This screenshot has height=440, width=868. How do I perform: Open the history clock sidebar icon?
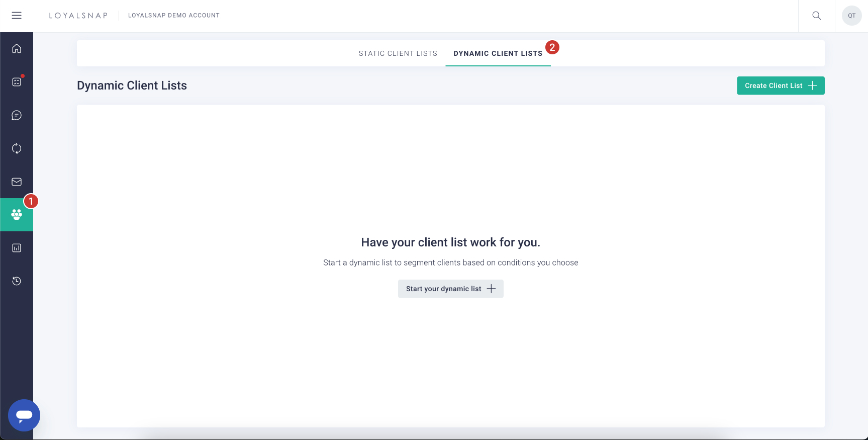pos(17,281)
